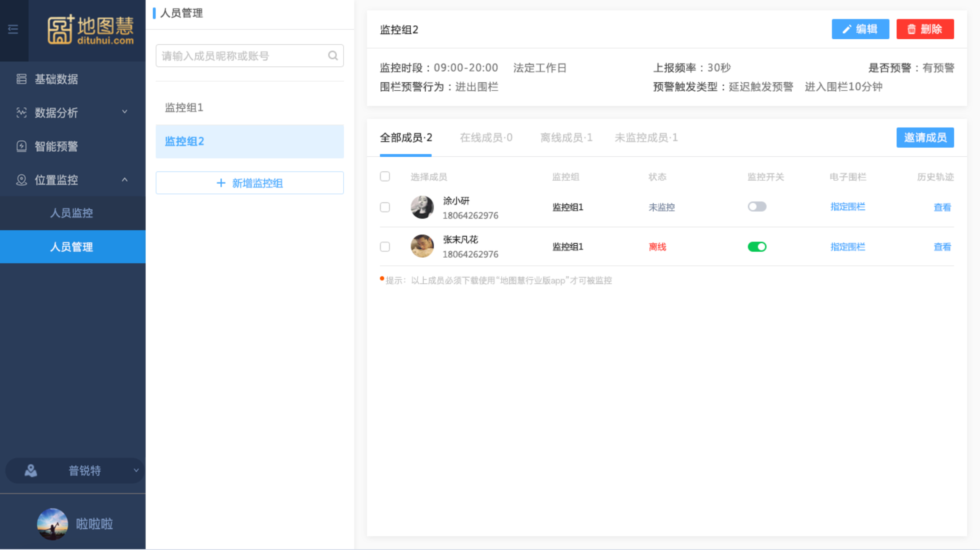Click the 智能预警 alert icon
The image size is (980, 550).
(x=22, y=146)
